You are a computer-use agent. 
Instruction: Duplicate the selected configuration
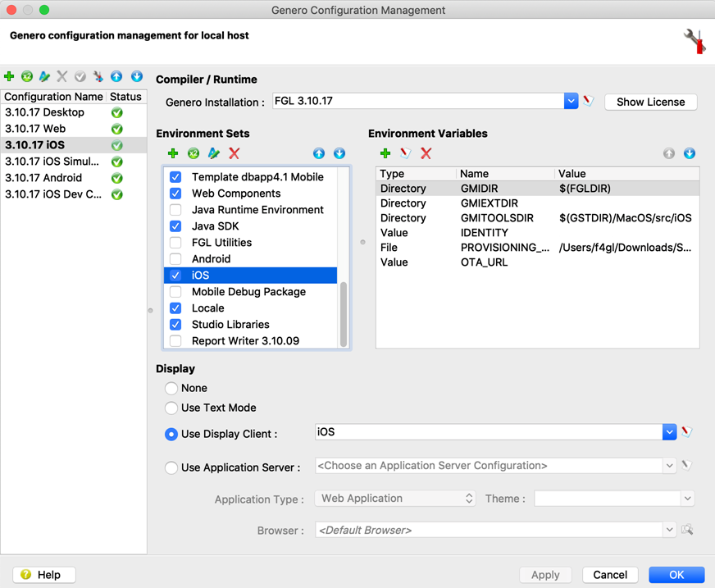(x=27, y=76)
